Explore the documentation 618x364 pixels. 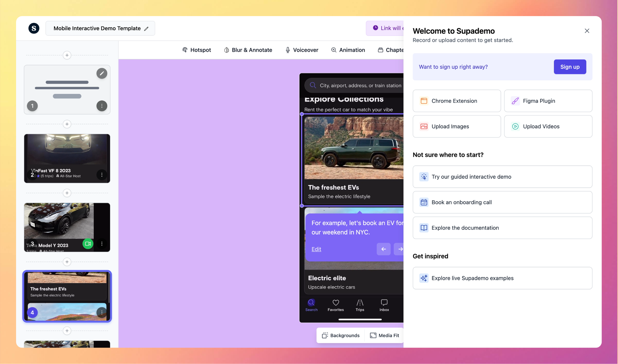[x=502, y=228]
